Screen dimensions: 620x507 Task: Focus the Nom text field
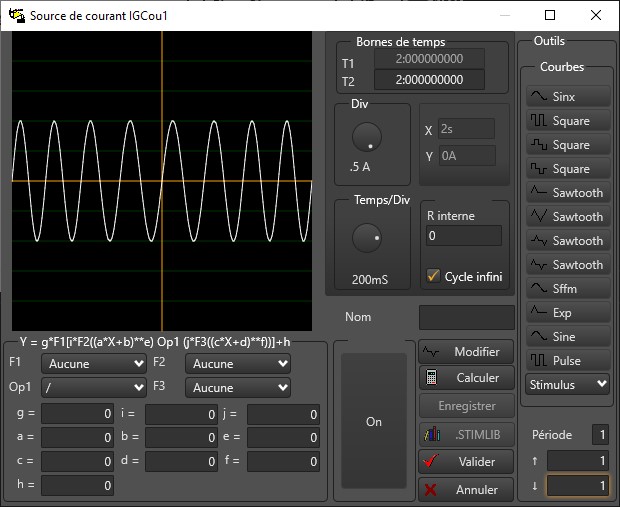(466, 317)
